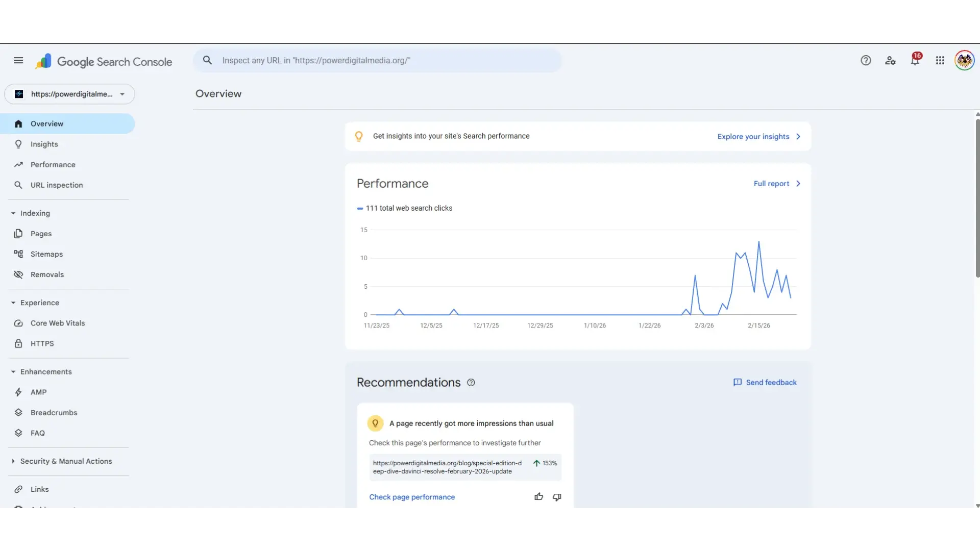The width and height of the screenshot is (980, 551).
Task: Select Core Web Vitals in sidebar
Action: [x=57, y=322]
